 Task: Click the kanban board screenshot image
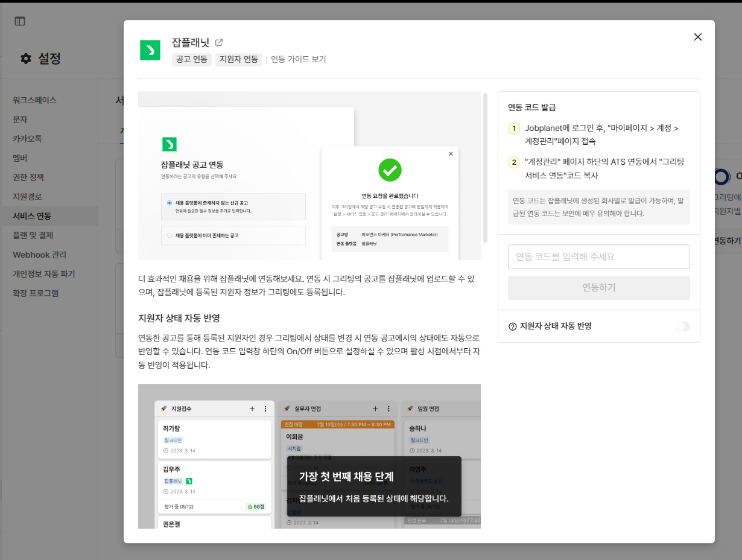309,456
